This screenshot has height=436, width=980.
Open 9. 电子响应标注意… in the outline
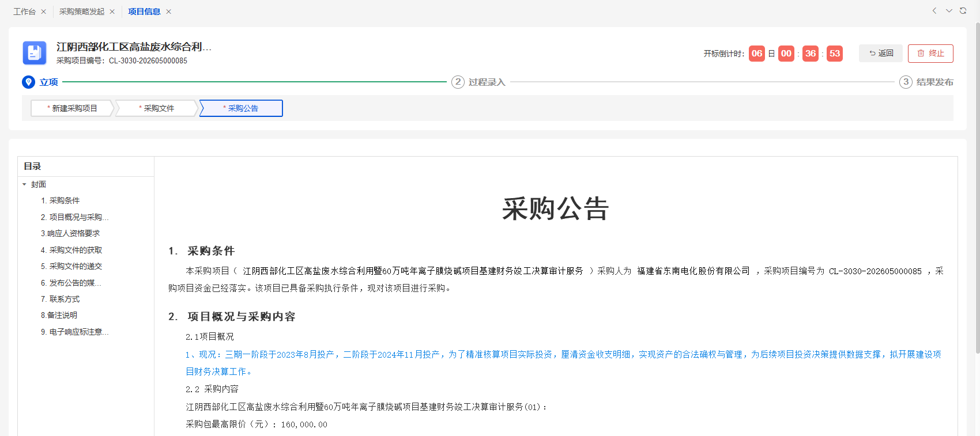[74, 332]
